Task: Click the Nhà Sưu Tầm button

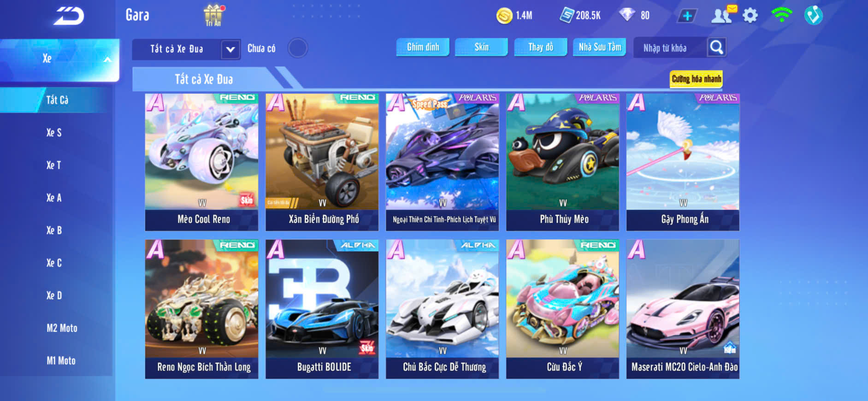Action: click(599, 47)
